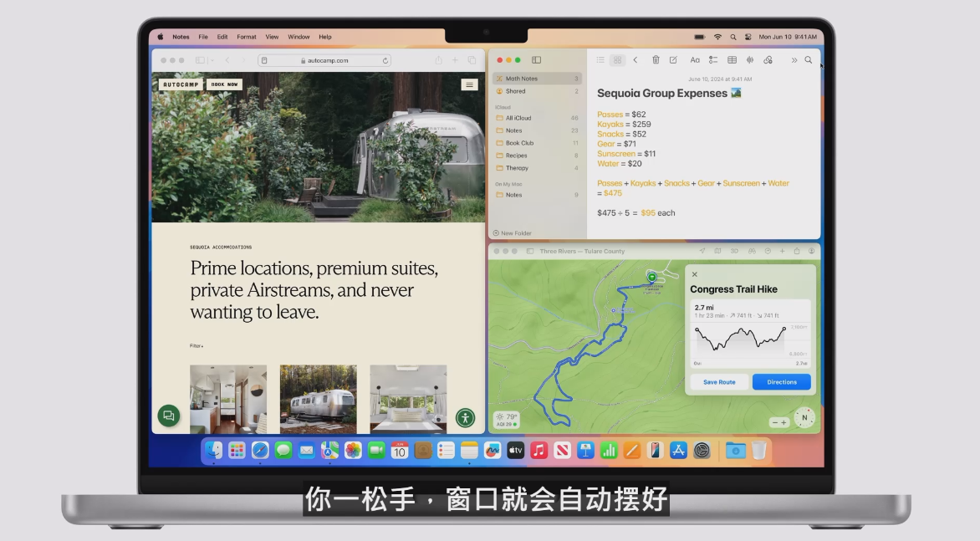This screenshot has width=980, height=541.
Task: Open the Window menu in menu bar
Action: [299, 37]
